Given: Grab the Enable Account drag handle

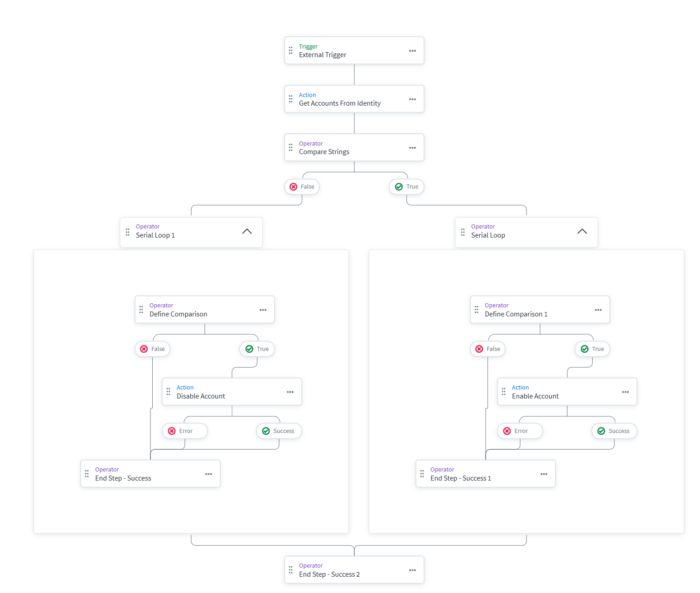Looking at the screenshot, I should 504,391.
